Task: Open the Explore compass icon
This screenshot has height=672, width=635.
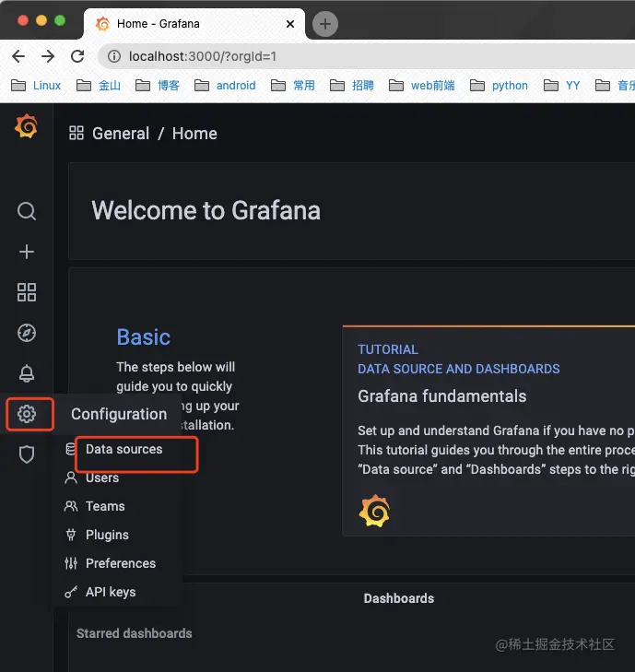Action: click(27, 333)
